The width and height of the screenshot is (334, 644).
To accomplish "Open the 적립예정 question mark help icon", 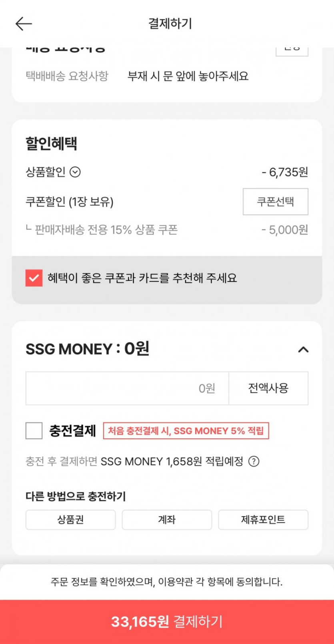I will coord(254,461).
